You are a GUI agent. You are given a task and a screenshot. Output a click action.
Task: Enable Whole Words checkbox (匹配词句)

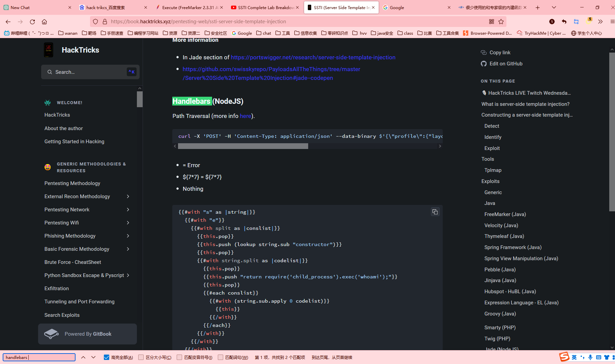pos(221,357)
